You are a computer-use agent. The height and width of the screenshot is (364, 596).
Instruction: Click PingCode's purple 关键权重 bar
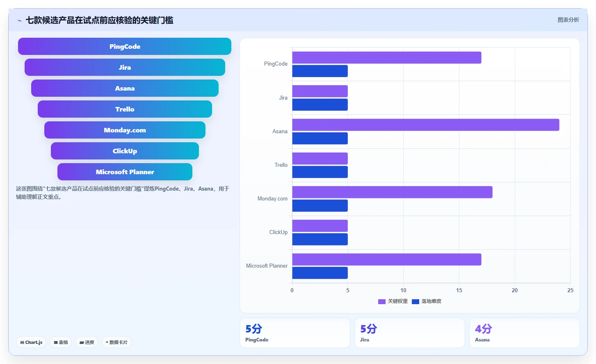386,58
